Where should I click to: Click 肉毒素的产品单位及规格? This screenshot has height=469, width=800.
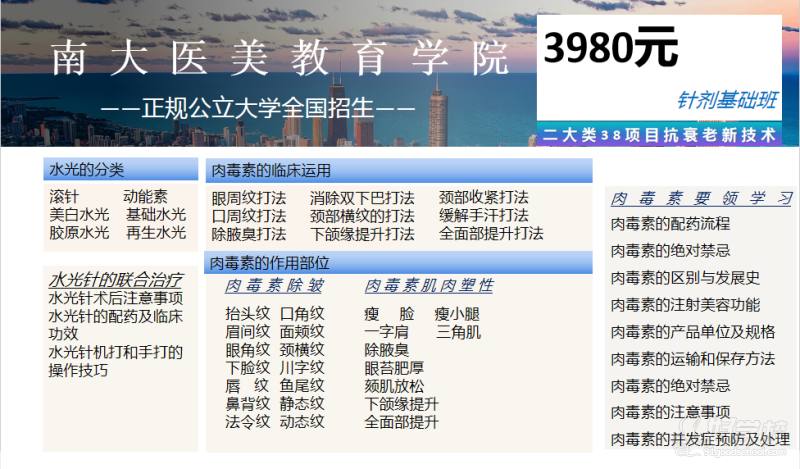(693, 332)
